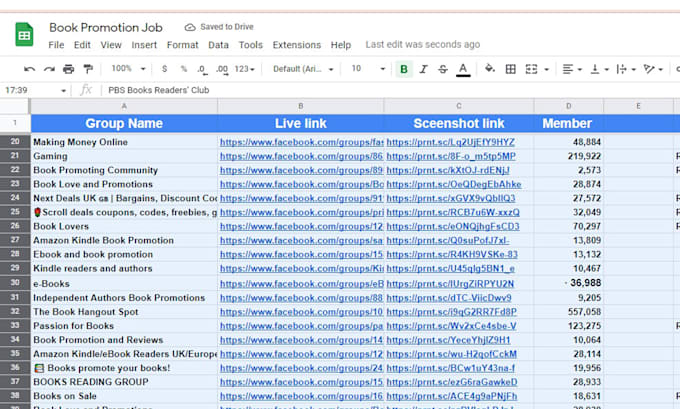Viewport: 680px width, 409px height.
Task: Open the borders tool
Action: pyautogui.click(x=511, y=69)
